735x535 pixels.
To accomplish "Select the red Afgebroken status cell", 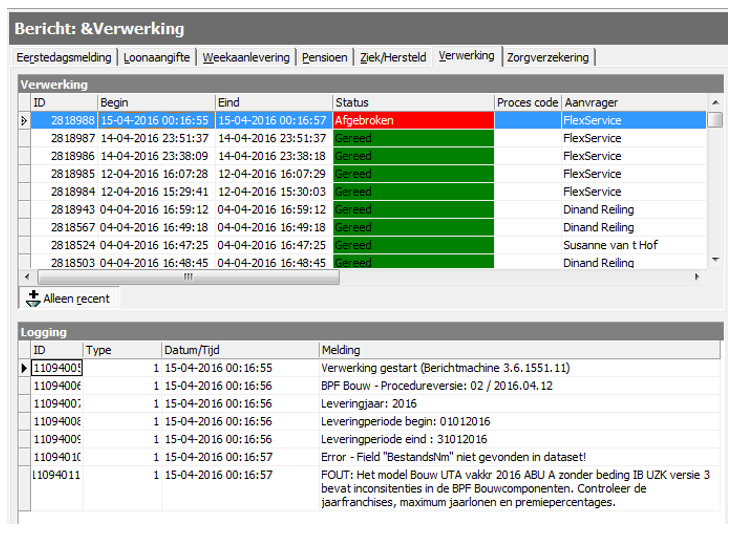I will coord(412,120).
